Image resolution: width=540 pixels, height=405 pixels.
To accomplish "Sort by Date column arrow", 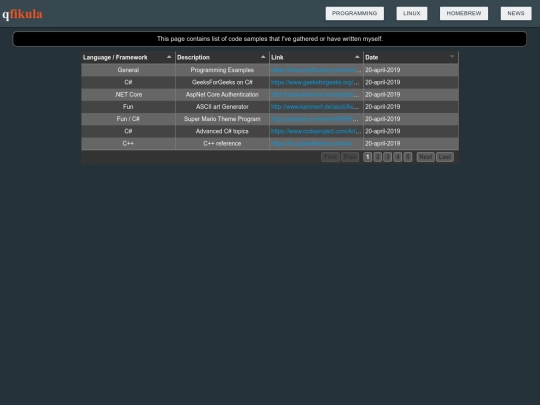I will [452, 56].
